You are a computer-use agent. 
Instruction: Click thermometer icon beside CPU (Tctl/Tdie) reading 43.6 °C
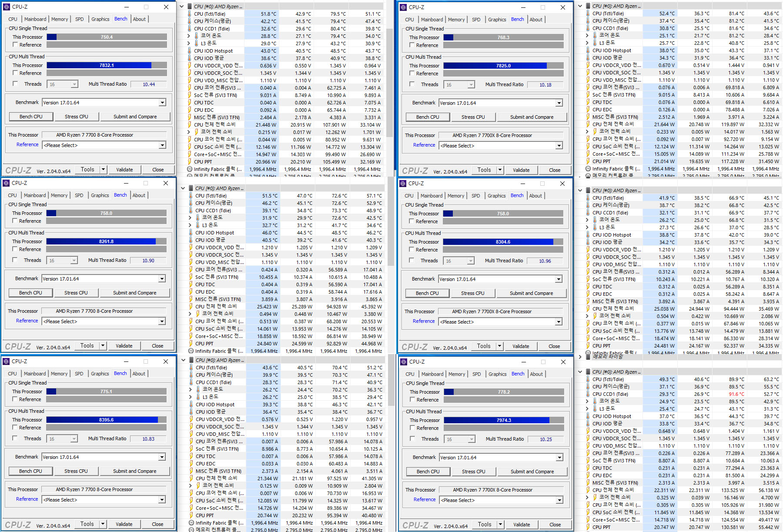[x=191, y=368]
